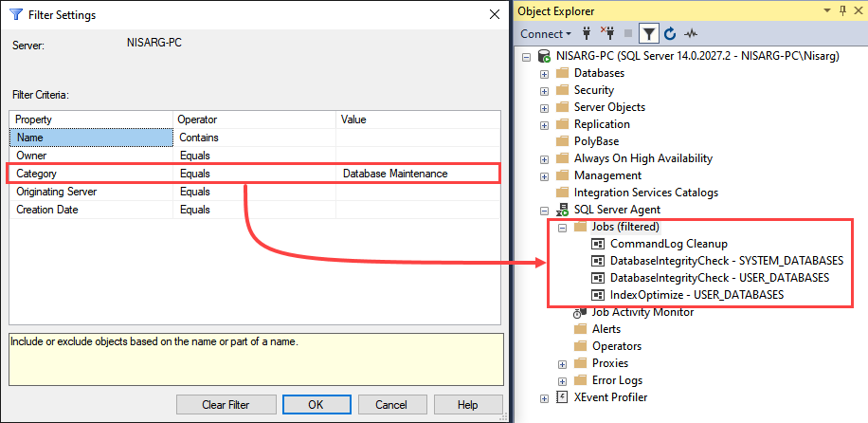Refresh Object Explorer with the refresh icon
Viewport: 868px width, 423px height.
(x=670, y=34)
